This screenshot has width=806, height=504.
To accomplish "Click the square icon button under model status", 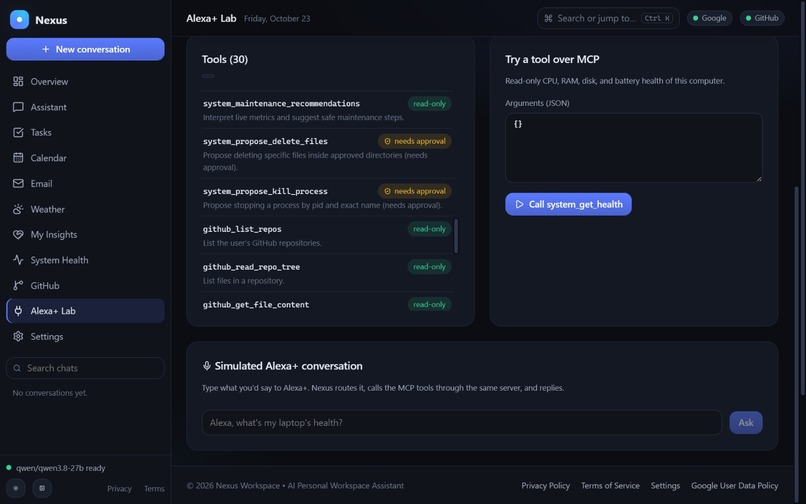I will click(x=42, y=488).
